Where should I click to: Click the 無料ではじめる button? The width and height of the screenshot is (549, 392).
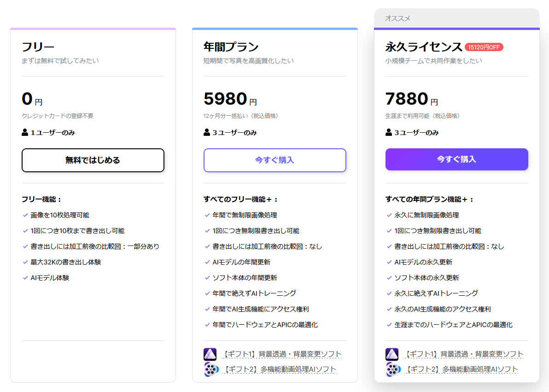93,160
